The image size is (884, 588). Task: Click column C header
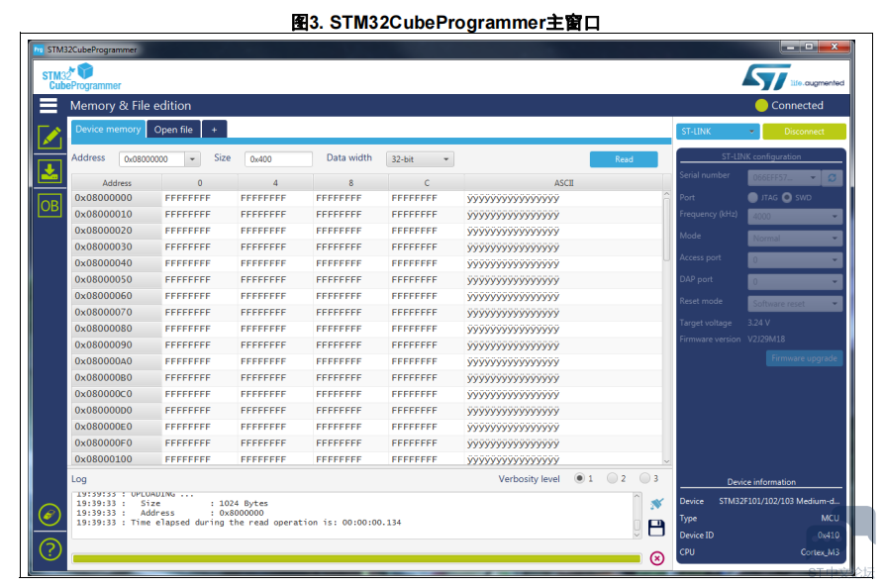[427, 183]
